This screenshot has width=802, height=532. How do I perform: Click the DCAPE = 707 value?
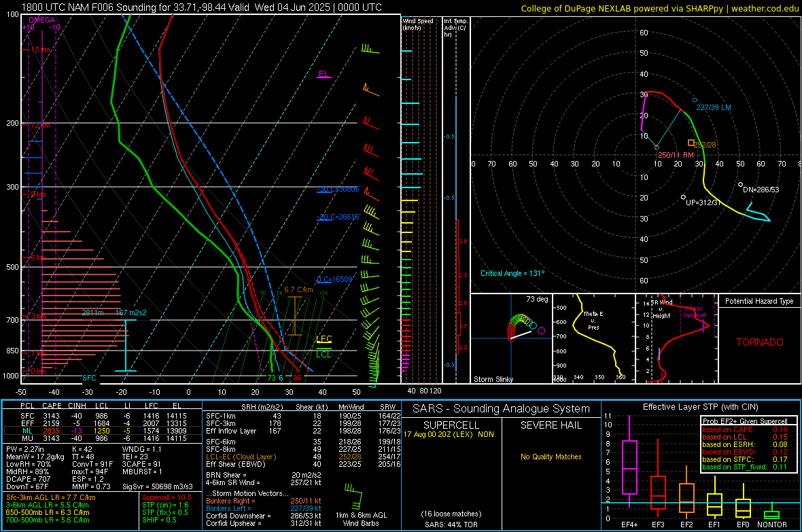(x=28, y=479)
